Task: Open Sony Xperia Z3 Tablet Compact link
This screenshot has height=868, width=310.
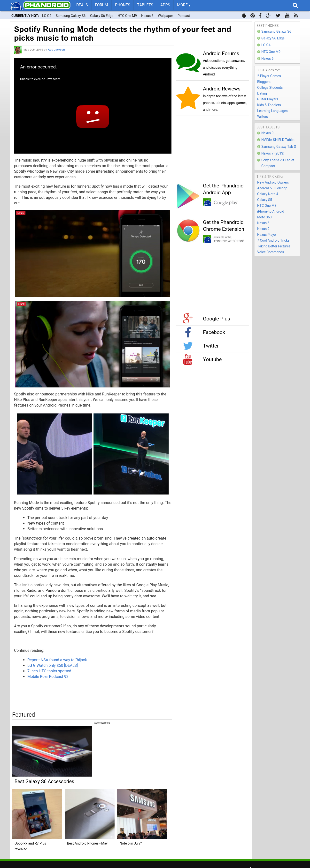Action: pyautogui.click(x=278, y=163)
